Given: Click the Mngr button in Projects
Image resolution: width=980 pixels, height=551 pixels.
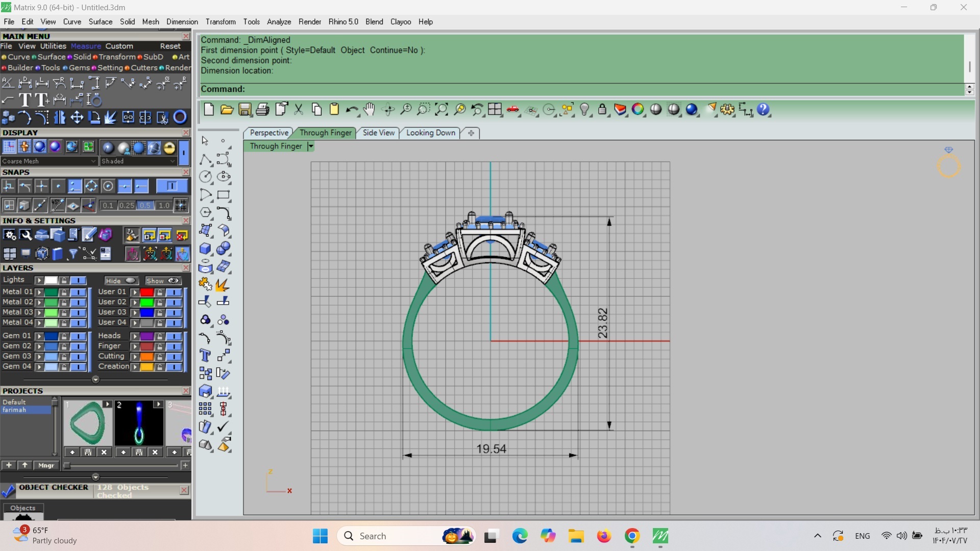Looking at the screenshot, I should [x=46, y=465].
